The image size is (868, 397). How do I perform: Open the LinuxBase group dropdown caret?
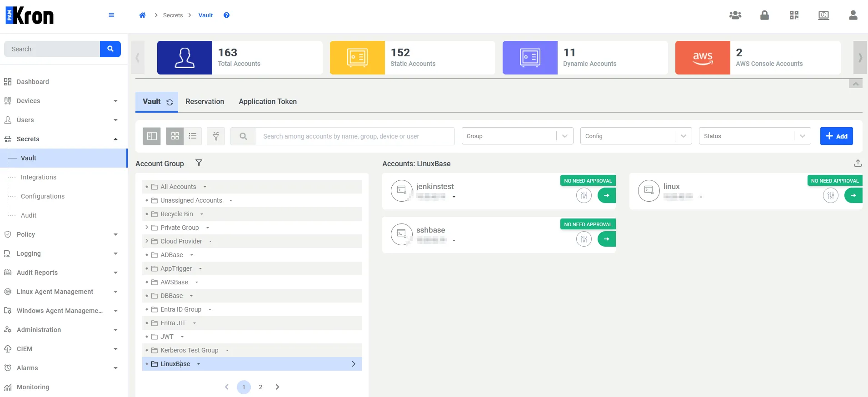pos(199,364)
